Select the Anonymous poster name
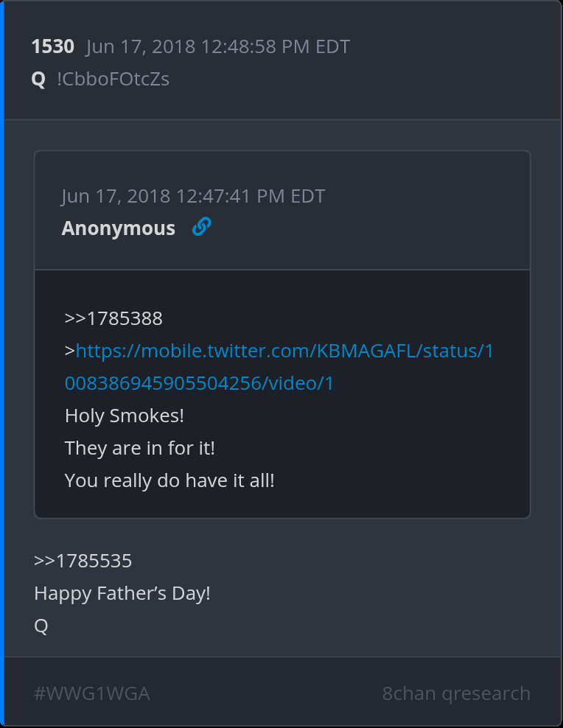 119,228
